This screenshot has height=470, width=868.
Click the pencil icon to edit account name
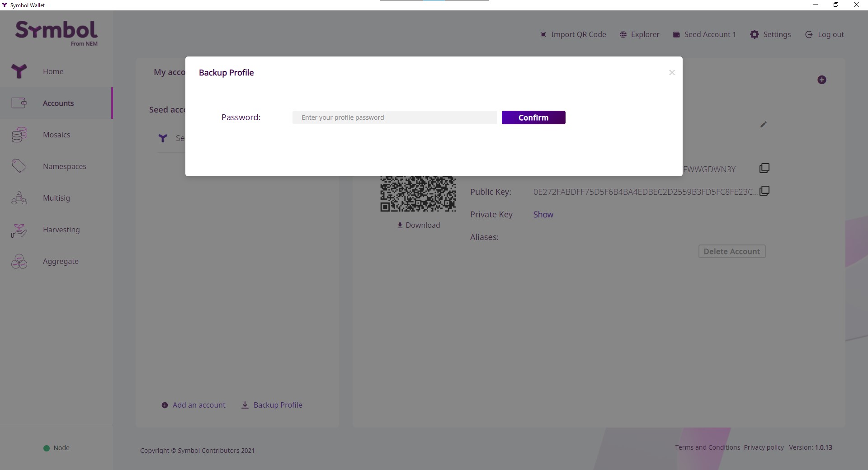coord(763,124)
